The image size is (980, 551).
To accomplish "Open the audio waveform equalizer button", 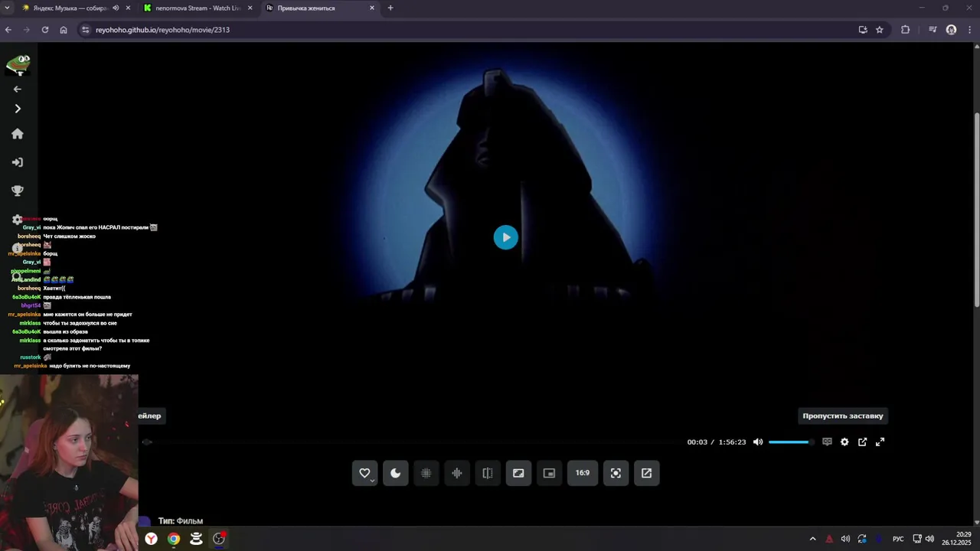I will (457, 473).
